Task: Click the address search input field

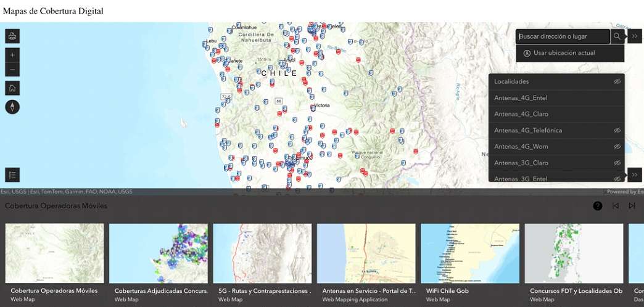Action: 563,36
